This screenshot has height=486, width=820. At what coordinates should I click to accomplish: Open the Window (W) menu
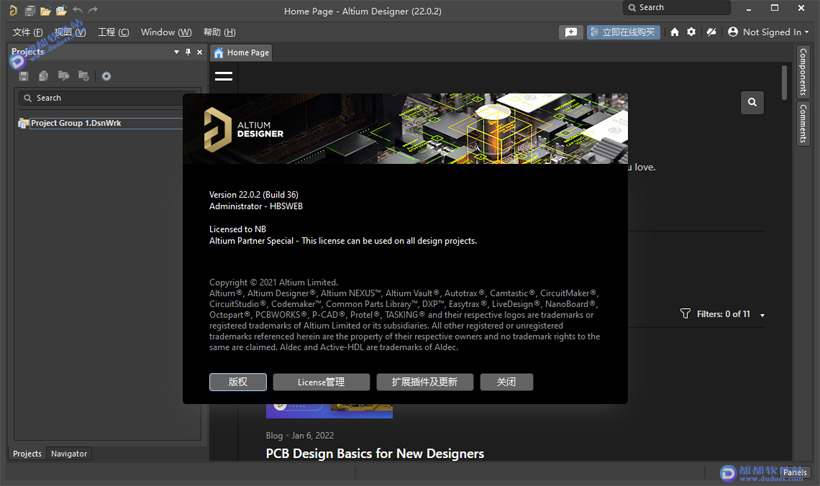[166, 32]
